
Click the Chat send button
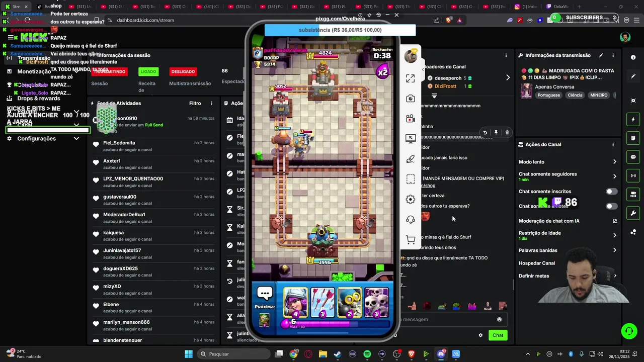tap(498, 335)
